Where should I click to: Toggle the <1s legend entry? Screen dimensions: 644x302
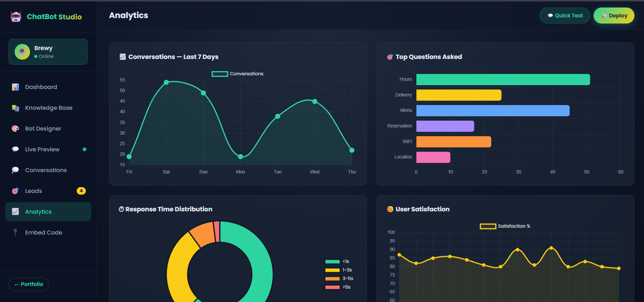point(337,261)
